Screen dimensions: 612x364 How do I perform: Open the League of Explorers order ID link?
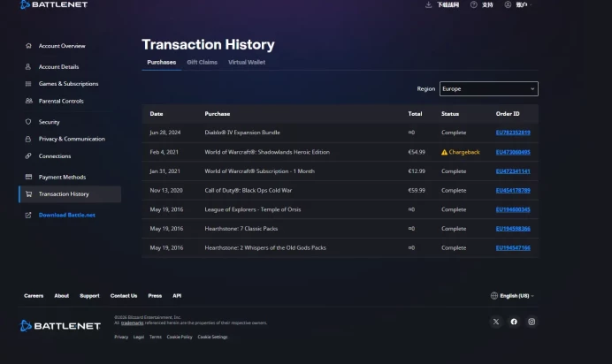pos(513,209)
